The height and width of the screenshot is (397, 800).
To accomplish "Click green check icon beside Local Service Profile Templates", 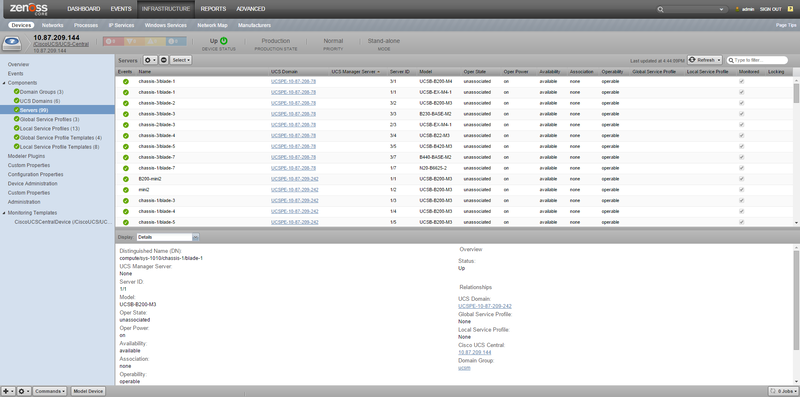I will click(17, 147).
